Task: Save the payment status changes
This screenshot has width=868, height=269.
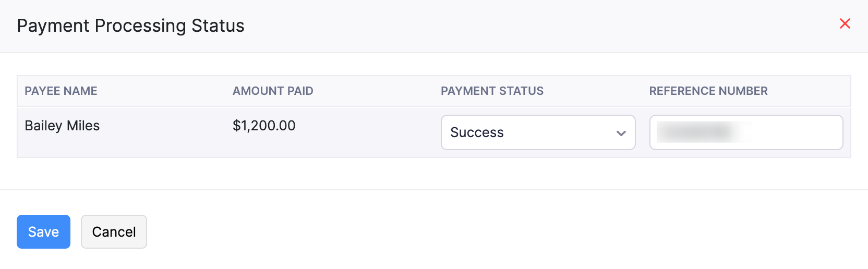Action: [43, 231]
